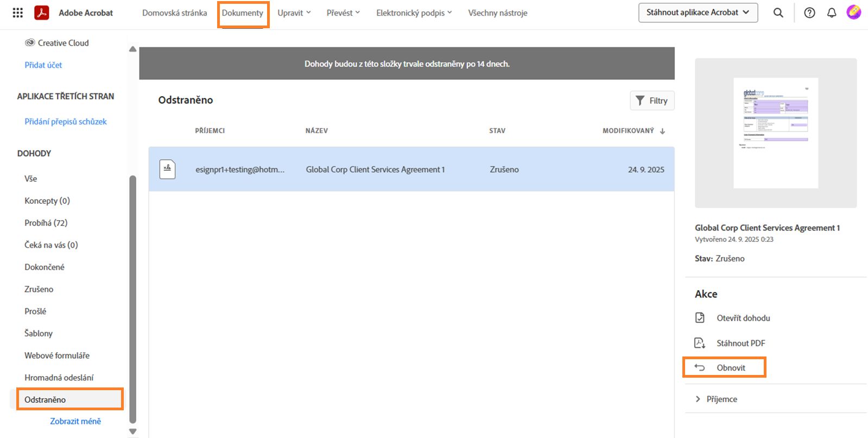Click the sidebar scrollbar thumb
The height and width of the screenshot is (438, 868).
pyautogui.click(x=132, y=299)
